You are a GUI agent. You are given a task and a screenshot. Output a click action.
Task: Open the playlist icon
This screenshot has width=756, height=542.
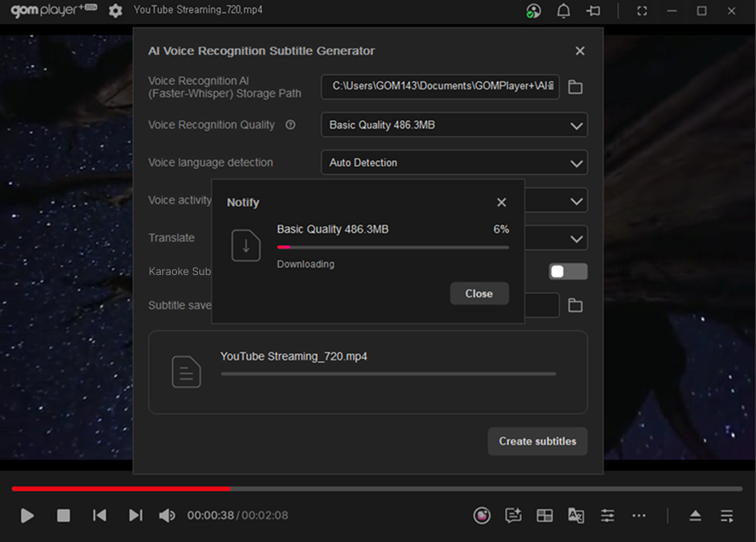(x=727, y=515)
